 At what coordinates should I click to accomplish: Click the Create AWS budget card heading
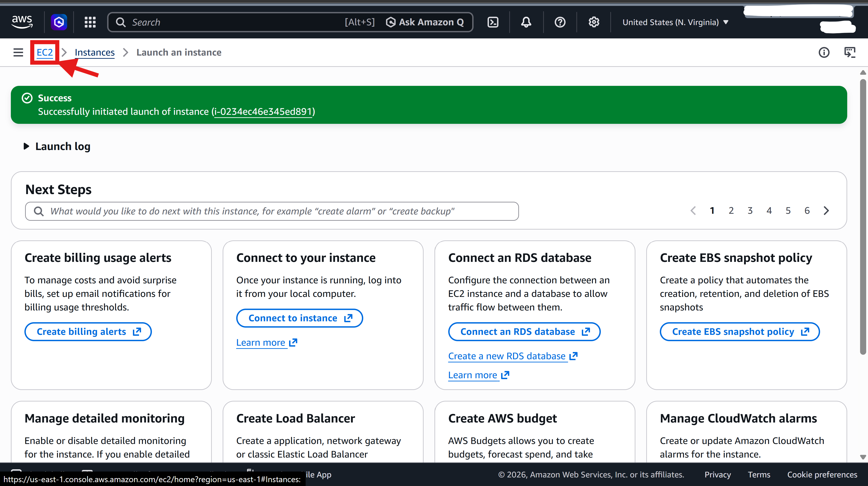pos(502,418)
